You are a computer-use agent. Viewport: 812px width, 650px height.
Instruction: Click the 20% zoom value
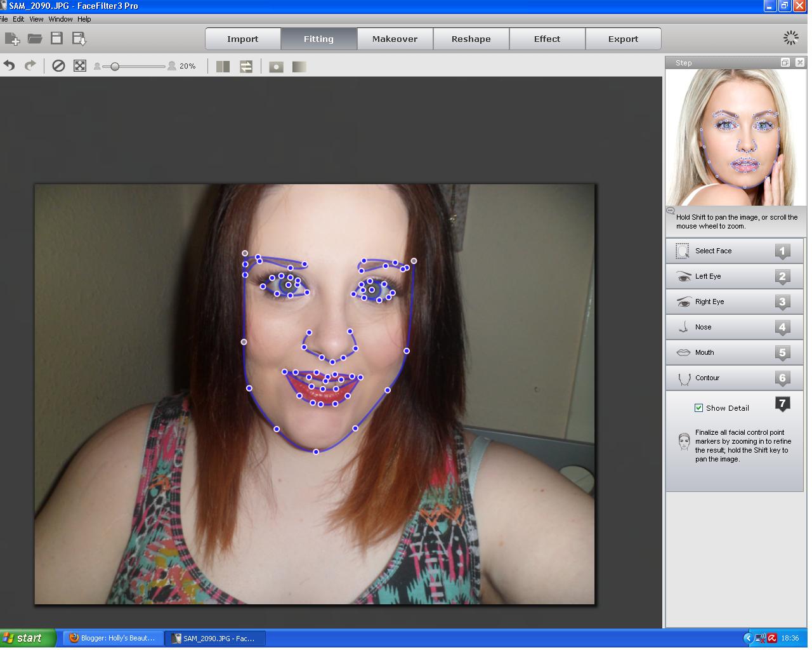(x=188, y=66)
